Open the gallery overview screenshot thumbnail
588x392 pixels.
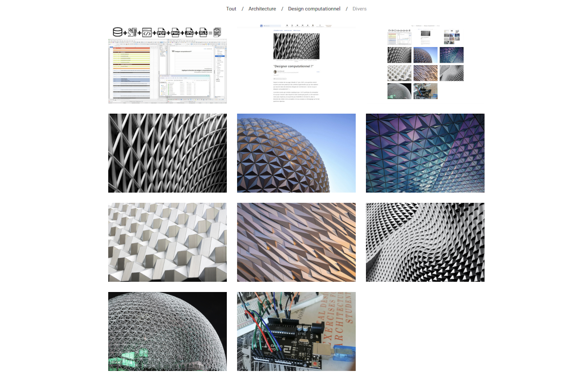click(425, 64)
